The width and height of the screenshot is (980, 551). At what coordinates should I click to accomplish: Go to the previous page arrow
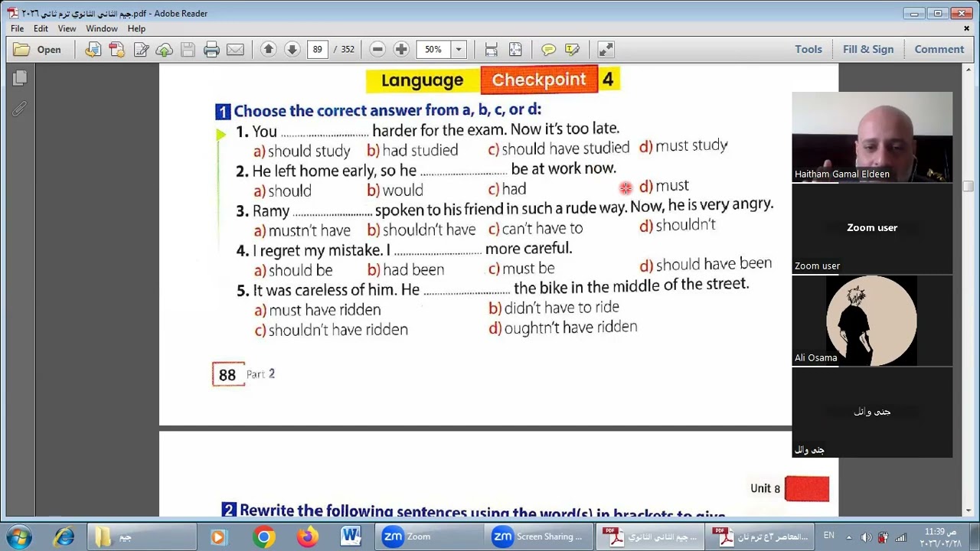click(x=268, y=50)
